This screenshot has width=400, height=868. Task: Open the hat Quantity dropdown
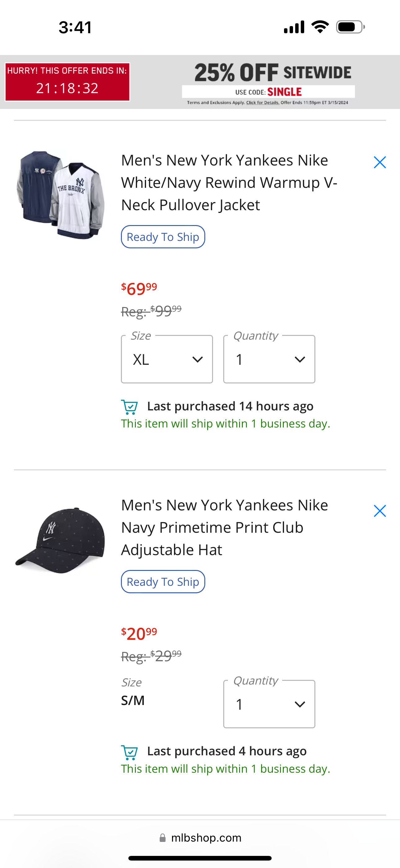tap(269, 704)
